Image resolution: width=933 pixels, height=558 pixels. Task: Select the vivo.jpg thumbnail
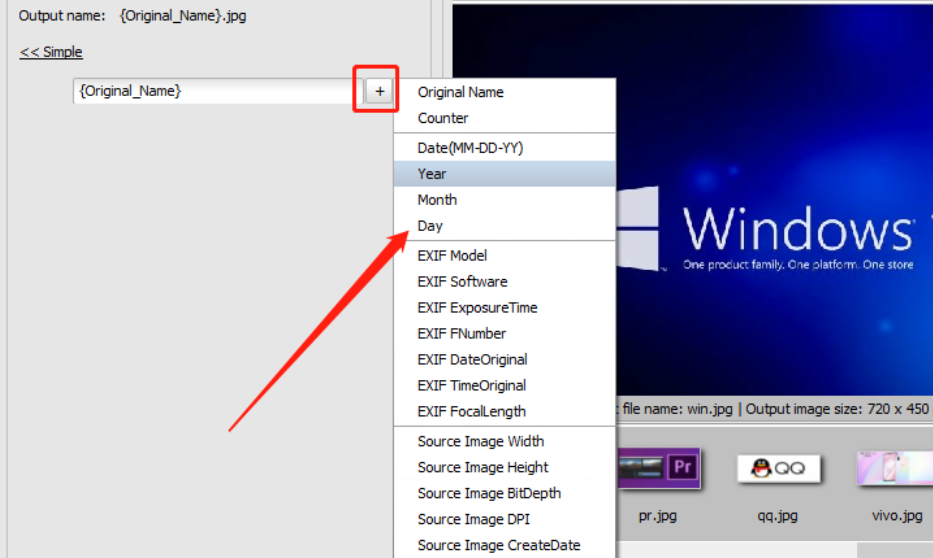(895, 468)
